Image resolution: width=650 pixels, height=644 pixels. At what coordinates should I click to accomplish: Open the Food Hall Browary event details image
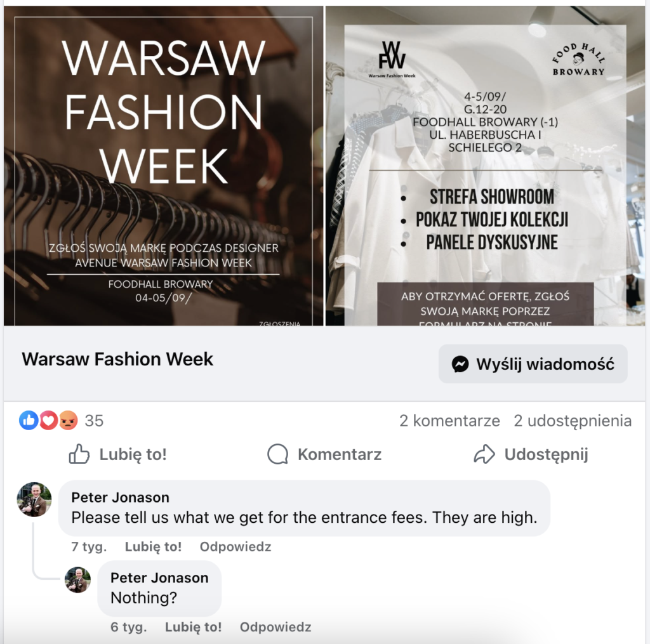point(486,166)
